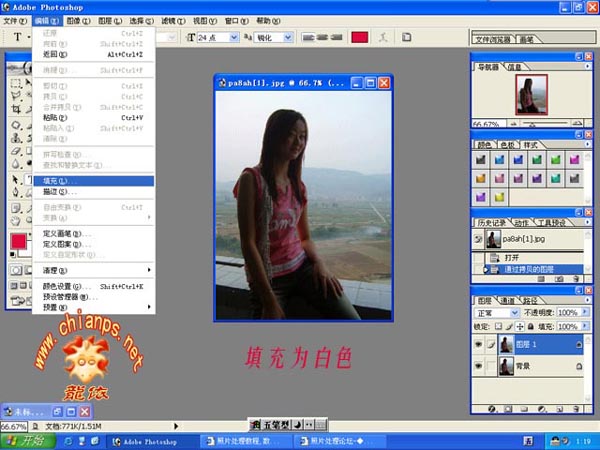Image resolution: width=600 pixels, height=450 pixels.
Task: Click the red text color swatch
Action: (360, 37)
